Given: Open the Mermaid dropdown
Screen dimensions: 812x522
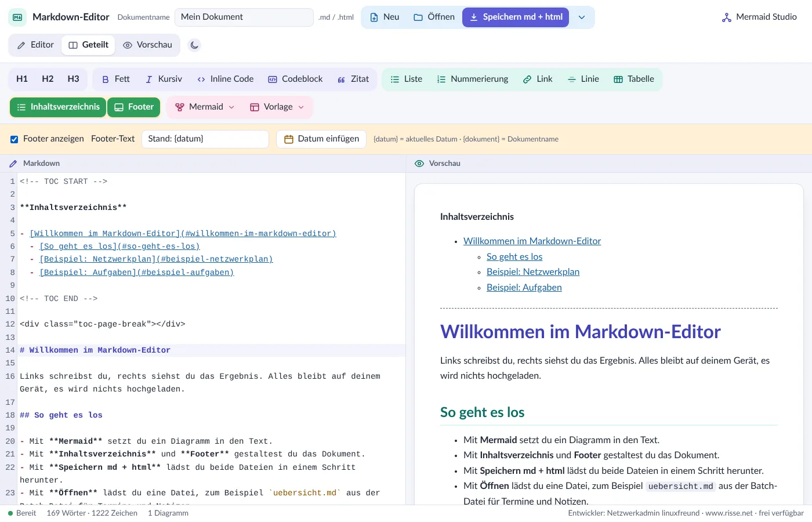Looking at the screenshot, I should coord(205,107).
